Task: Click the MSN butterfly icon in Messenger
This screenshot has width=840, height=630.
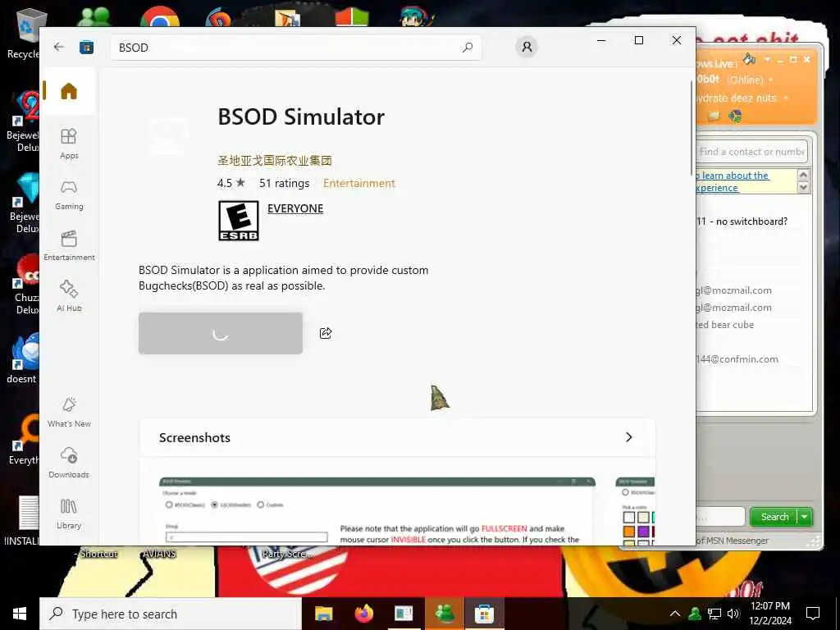Action: [x=736, y=116]
